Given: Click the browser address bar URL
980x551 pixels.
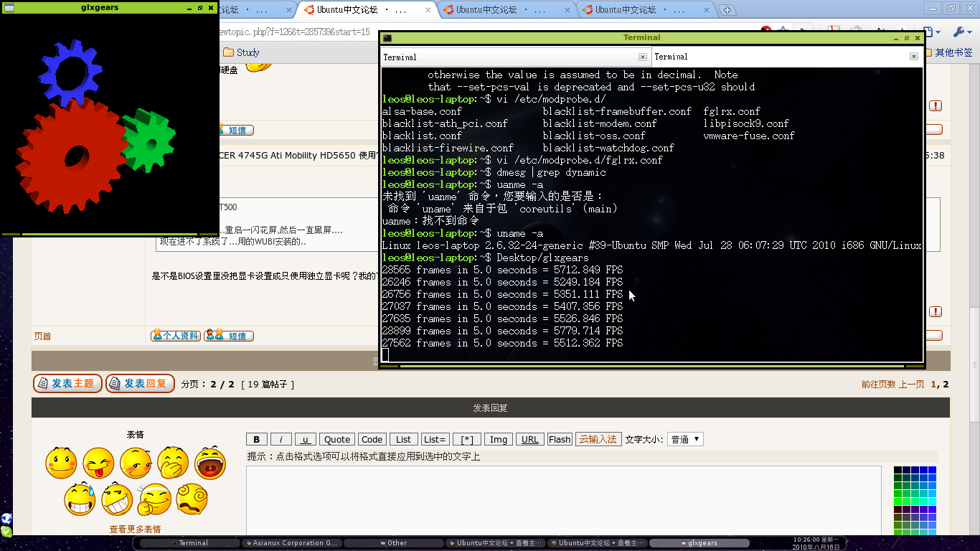Looking at the screenshot, I should click(294, 32).
